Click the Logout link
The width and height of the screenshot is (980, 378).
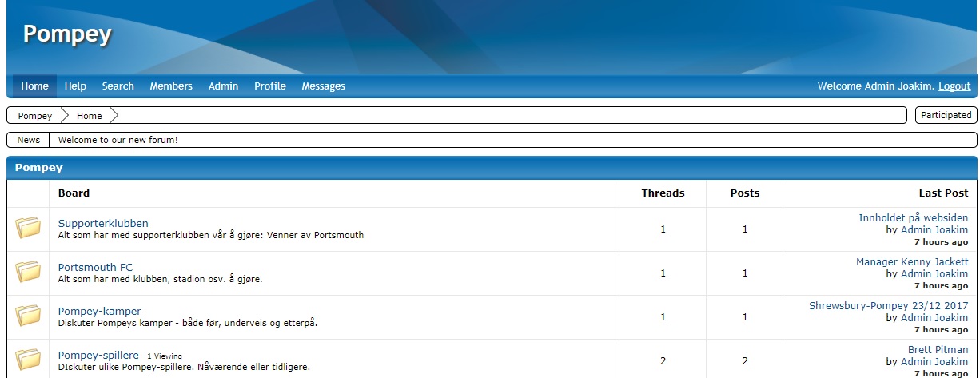(954, 86)
